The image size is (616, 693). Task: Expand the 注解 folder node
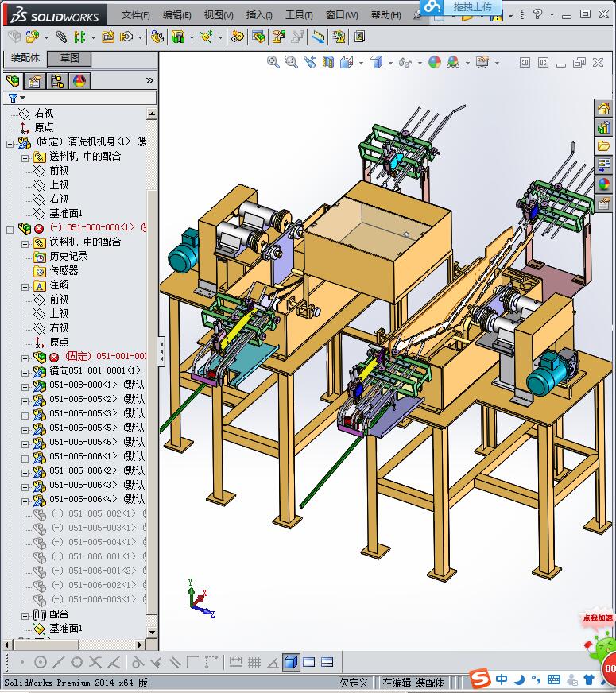(x=25, y=287)
